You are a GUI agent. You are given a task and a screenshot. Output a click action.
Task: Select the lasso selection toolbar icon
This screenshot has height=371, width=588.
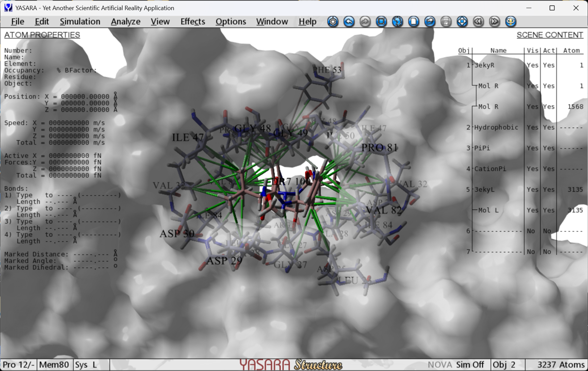point(397,21)
